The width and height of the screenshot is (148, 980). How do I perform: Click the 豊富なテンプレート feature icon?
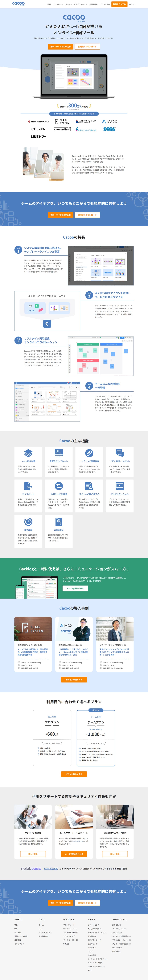pos(59,453)
